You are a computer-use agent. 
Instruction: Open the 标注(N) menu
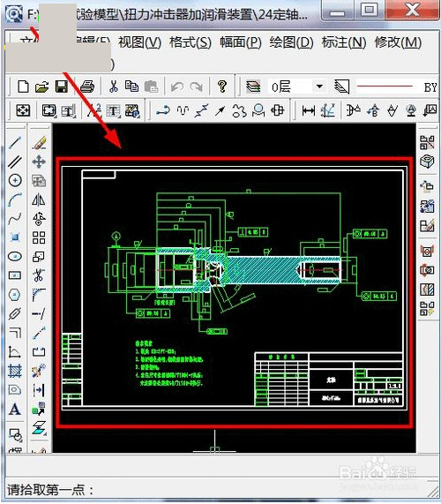click(x=344, y=42)
